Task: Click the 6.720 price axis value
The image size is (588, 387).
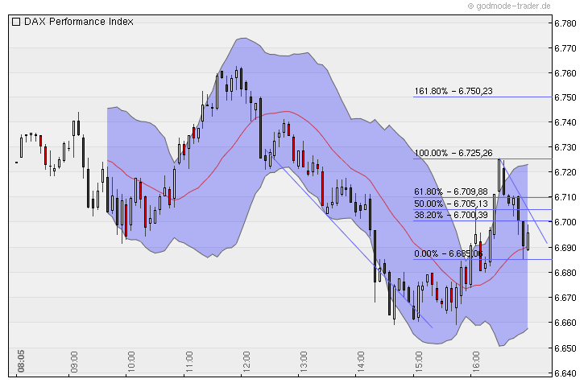Action: point(565,172)
